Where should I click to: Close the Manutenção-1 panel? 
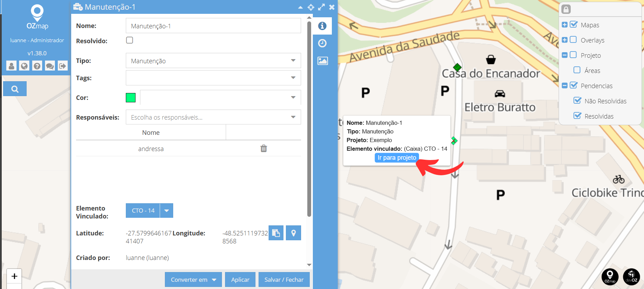pyautogui.click(x=332, y=7)
